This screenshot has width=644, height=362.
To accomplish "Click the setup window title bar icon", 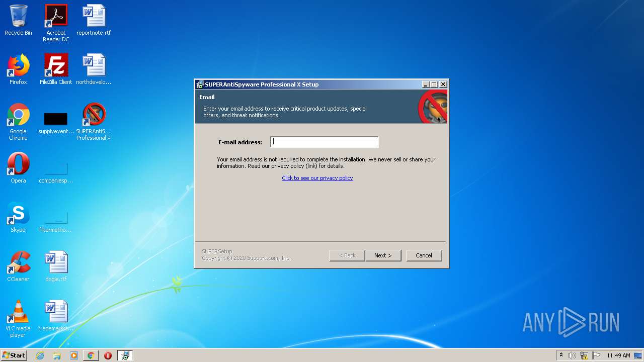I will tap(200, 84).
